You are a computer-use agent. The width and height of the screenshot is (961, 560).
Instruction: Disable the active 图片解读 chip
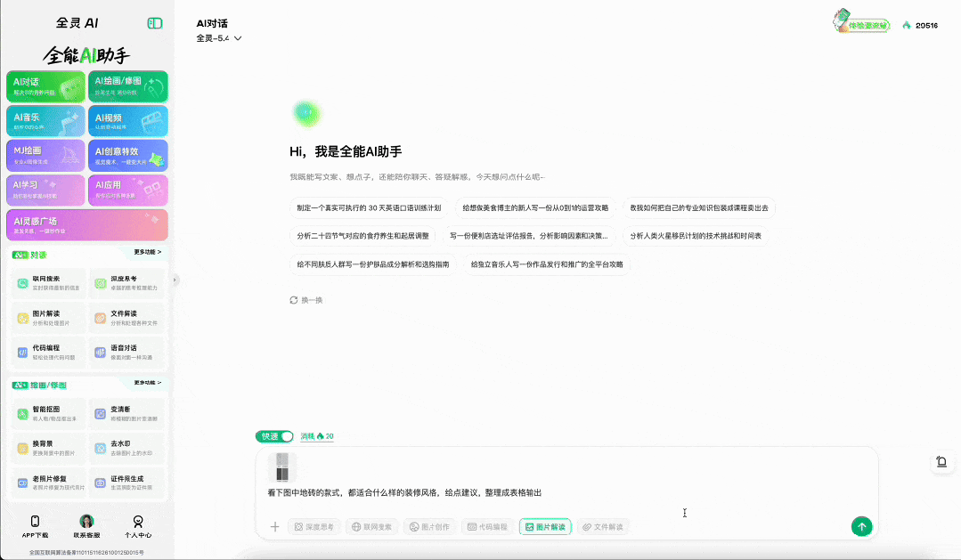[x=545, y=527]
